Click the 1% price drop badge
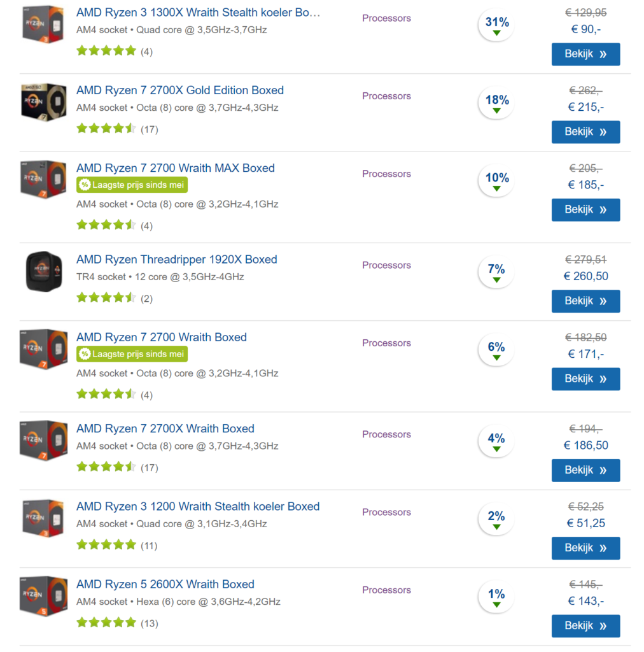644x652 pixels. point(496,597)
